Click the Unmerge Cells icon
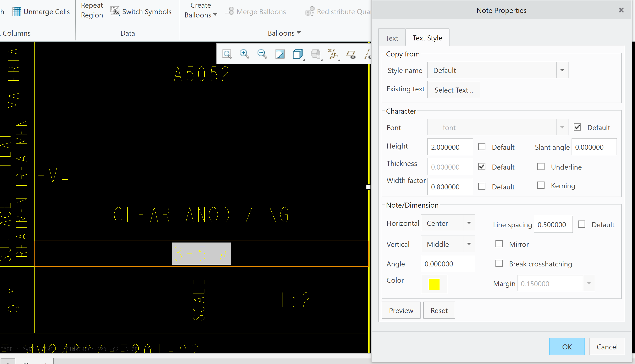 click(x=17, y=11)
